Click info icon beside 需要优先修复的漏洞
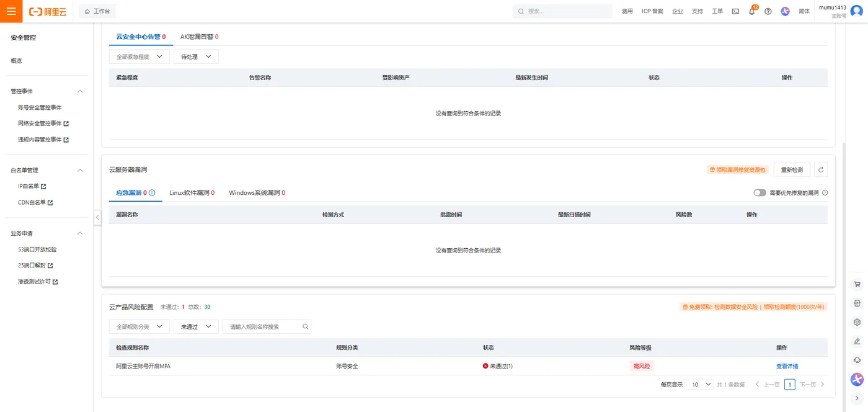 tap(825, 193)
